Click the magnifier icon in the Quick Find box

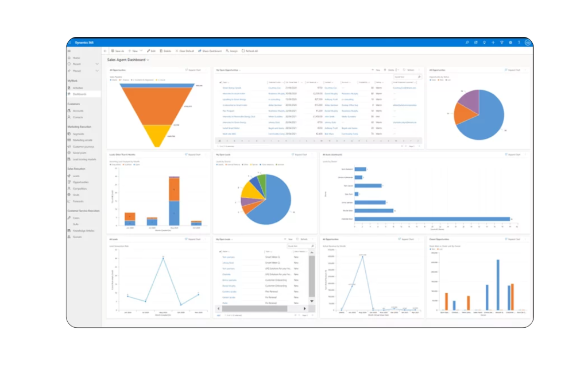420,76
